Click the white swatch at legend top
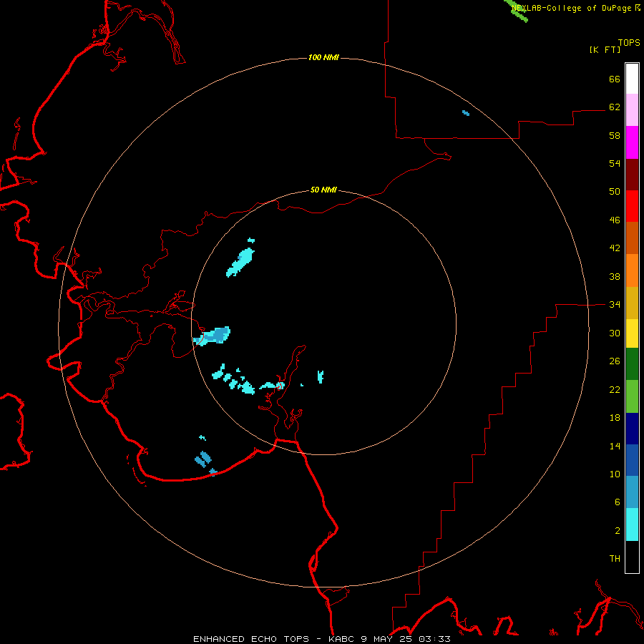Image resolution: width=644 pixels, height=644 pixels. click(632, 79)
